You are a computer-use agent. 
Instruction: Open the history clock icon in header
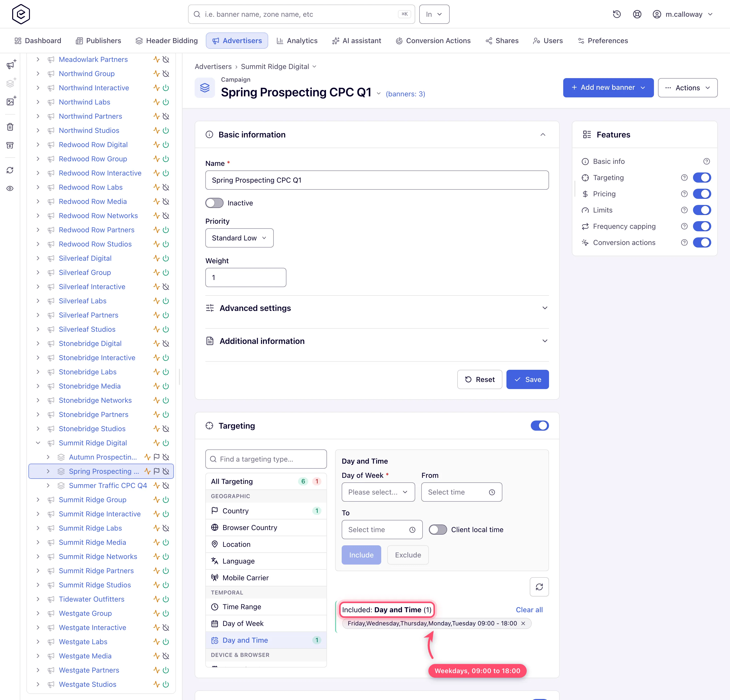click(x=617, y=14)
